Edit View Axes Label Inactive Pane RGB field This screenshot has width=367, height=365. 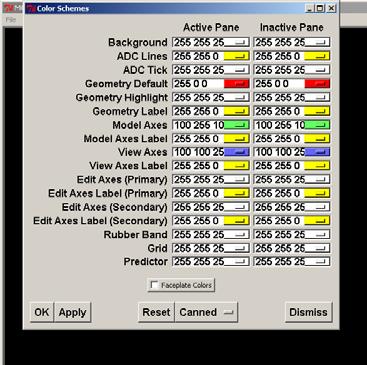click(279, 166)
